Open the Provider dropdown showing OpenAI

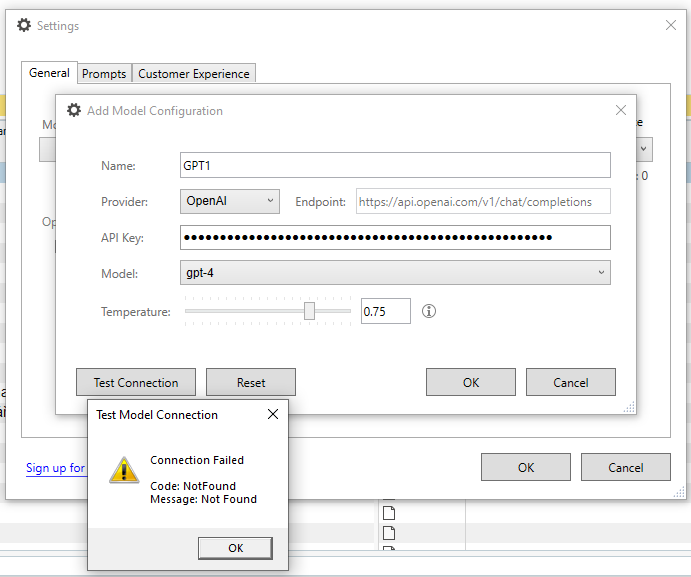tap(230, 201)
